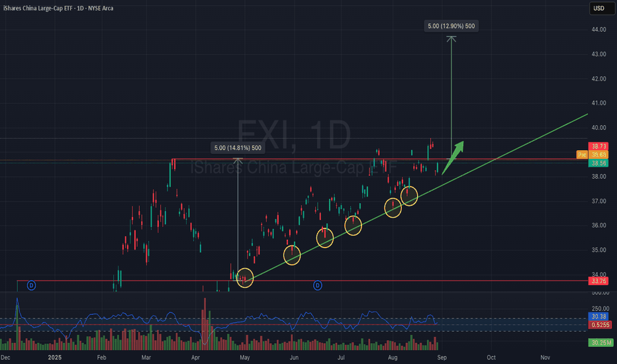This screenshot has height=364, width=617.
Task: Click the Nov label on time axis
Action: [x=545, y=357]
